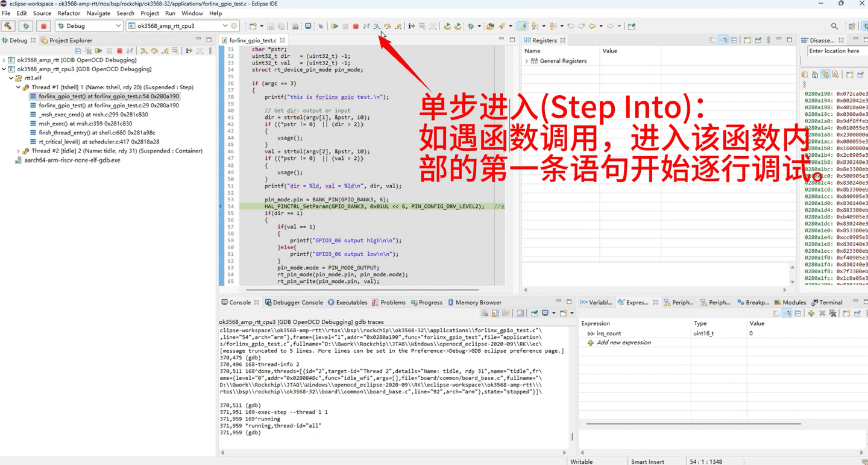The image size is (868, 465).
Task: Open the Registers view menu (three dots)
Action: [769, 40]
